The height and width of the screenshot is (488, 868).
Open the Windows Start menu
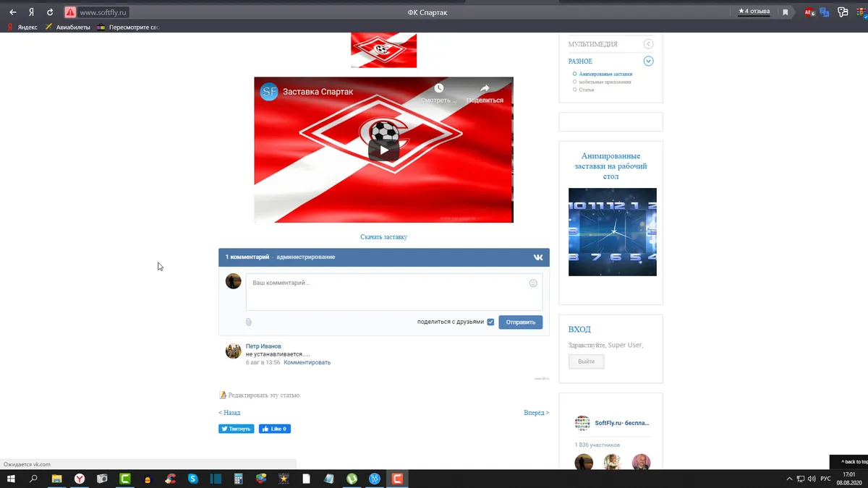pos(12,479)
